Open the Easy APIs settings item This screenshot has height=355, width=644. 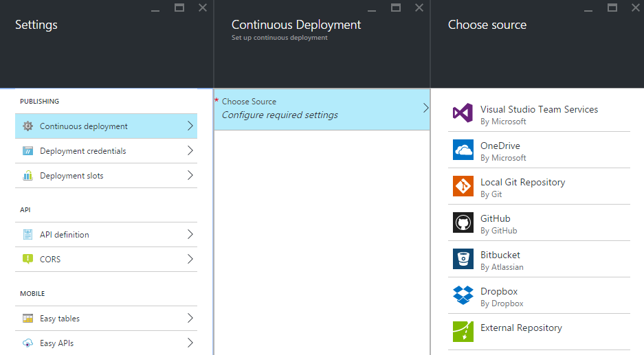click(x=56, y=343)
